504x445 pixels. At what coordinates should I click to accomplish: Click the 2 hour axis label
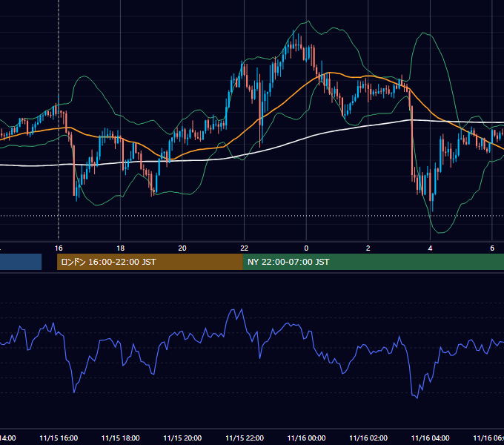click(x=368, y=248)
